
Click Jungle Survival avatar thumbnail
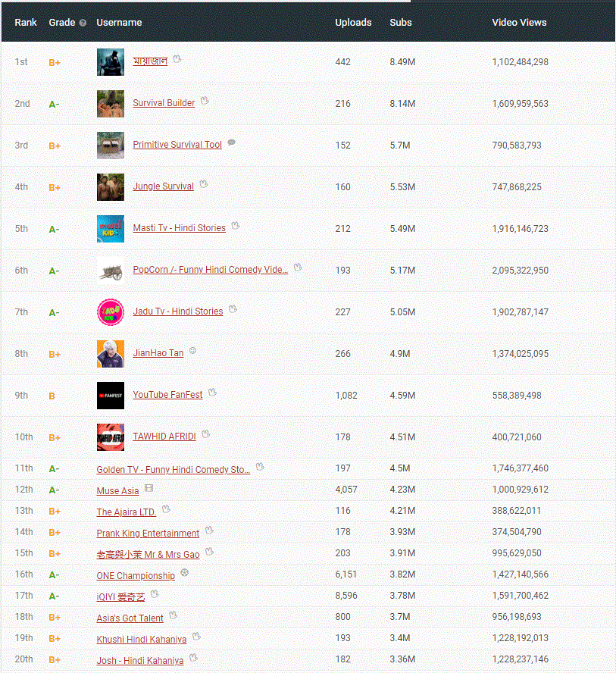click(x=111, y=186)
